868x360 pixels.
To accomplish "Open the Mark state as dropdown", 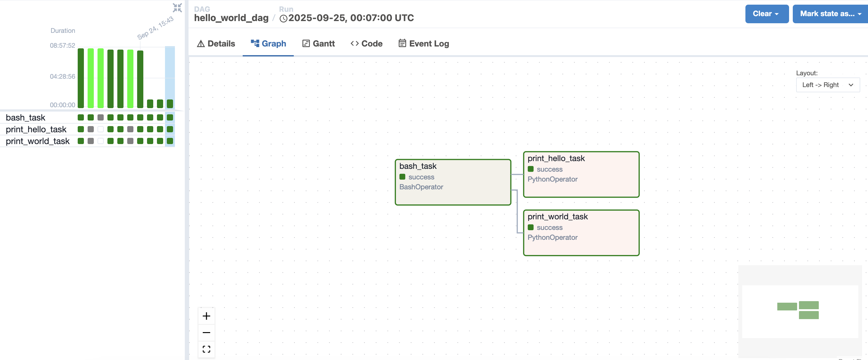I will coord(830,14).
